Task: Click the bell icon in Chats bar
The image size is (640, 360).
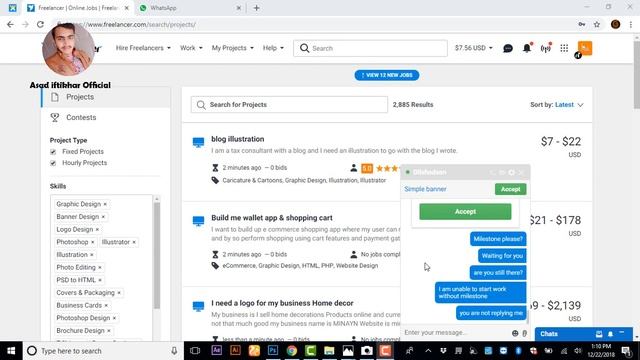Action: (610, 334)
